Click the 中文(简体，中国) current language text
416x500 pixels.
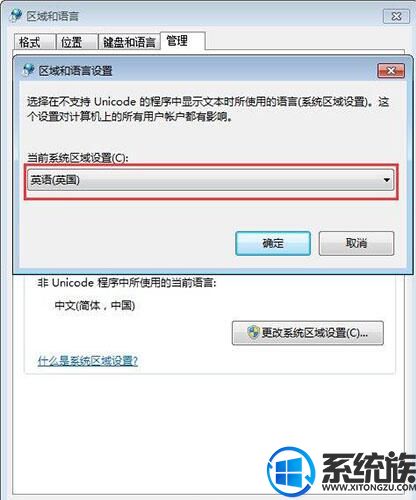(95, 305)
